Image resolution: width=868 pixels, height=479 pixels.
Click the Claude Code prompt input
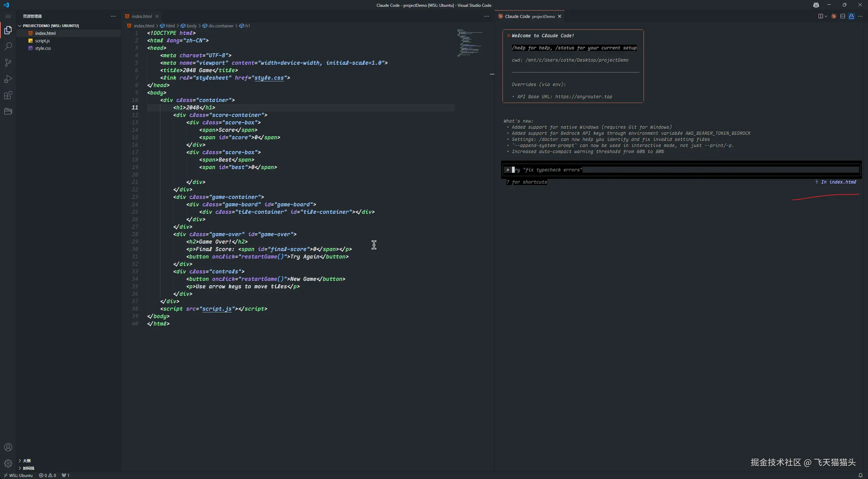tap(682, 170)
